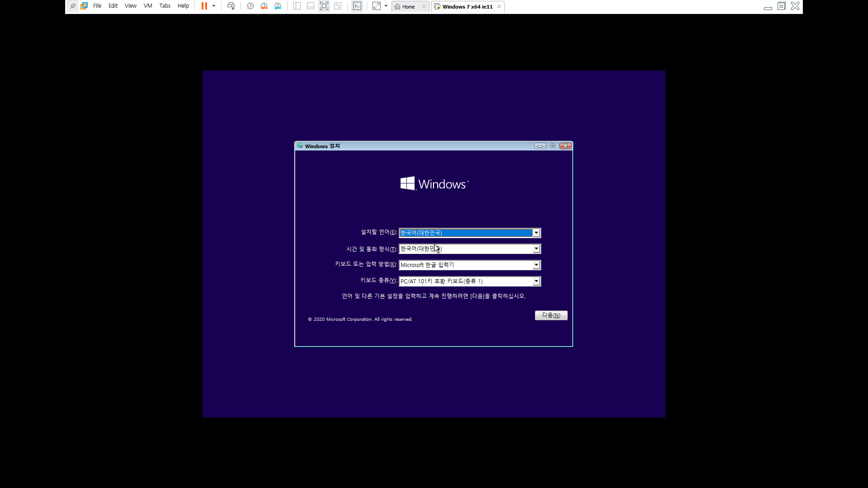Close the Home tab
Viewport: 868px width, 488px height.
click(x=424, y=7)
